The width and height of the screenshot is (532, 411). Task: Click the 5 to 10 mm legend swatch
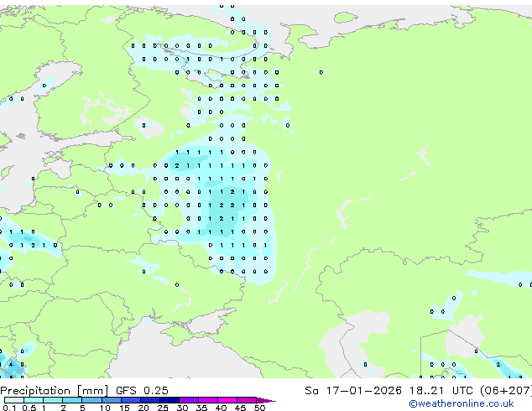(x=91, y=400)
